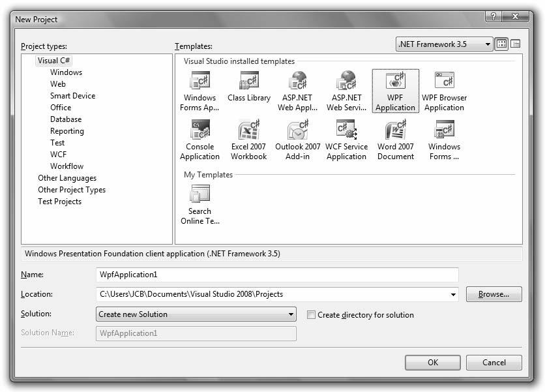545x392 pixels.
Task: Tick Create directory for solution checkbox
Action: click(311, 315)
